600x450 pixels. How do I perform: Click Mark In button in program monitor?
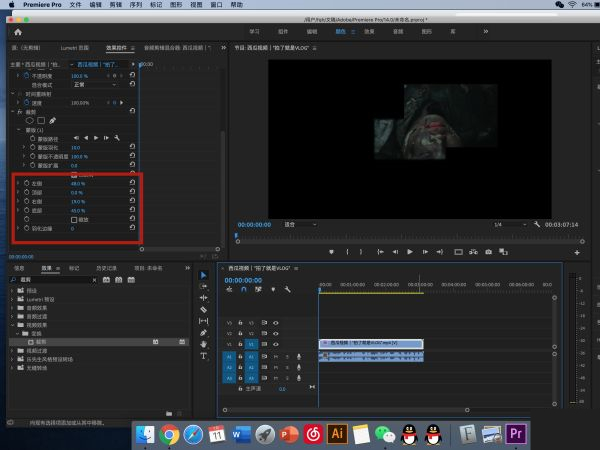coord(347,252)
